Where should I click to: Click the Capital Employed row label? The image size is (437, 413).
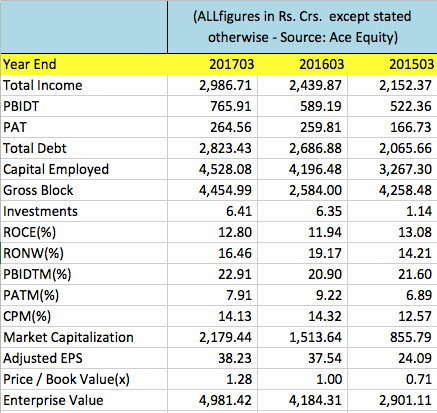(x=56, y=169)
